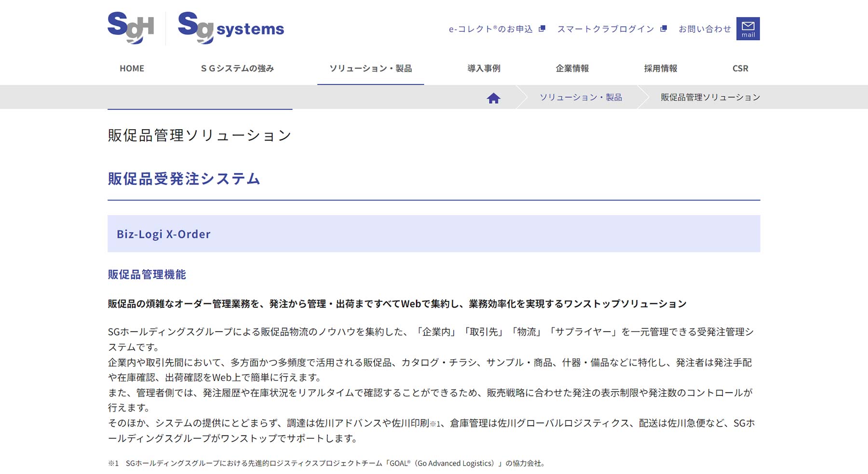The image size is (868, 474).
Task: Click bold tagline about ワンストップソリューション
Action: [x=397, y=304]
